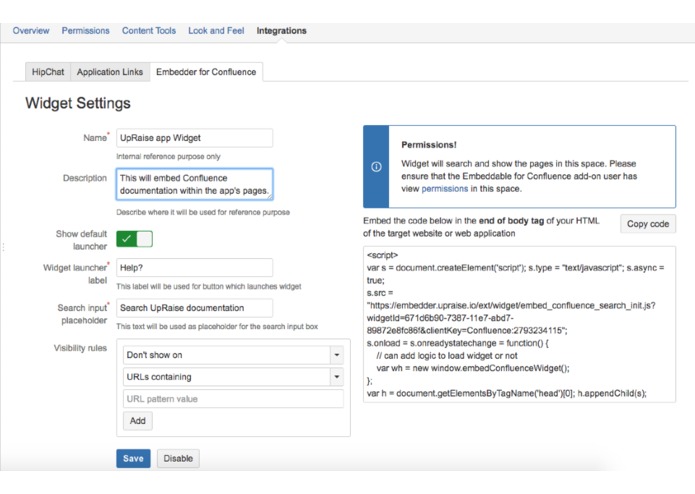Click the Widget Settings heading

pyautogui.click(x=78, y=103)
